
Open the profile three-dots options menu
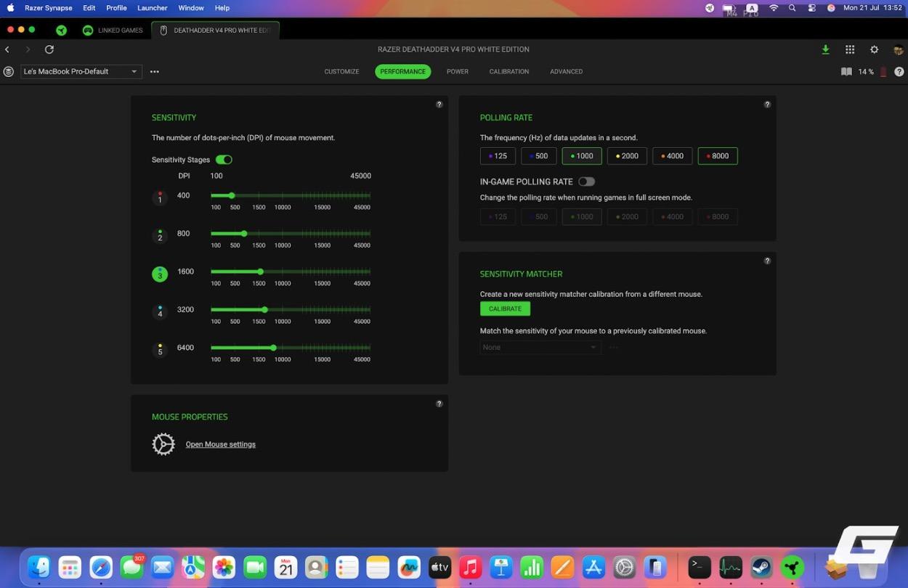(154, 72)
